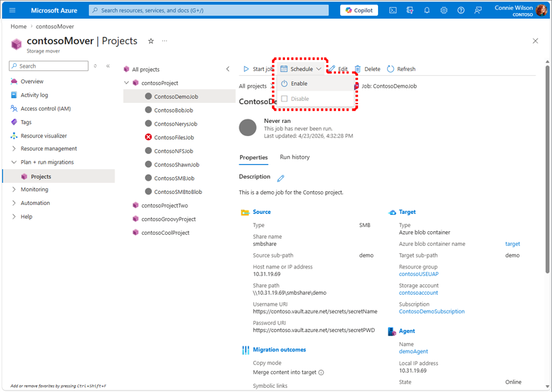552x392 pixels.
Task: Open the notifications bell icon
Action: click(426, 10)
